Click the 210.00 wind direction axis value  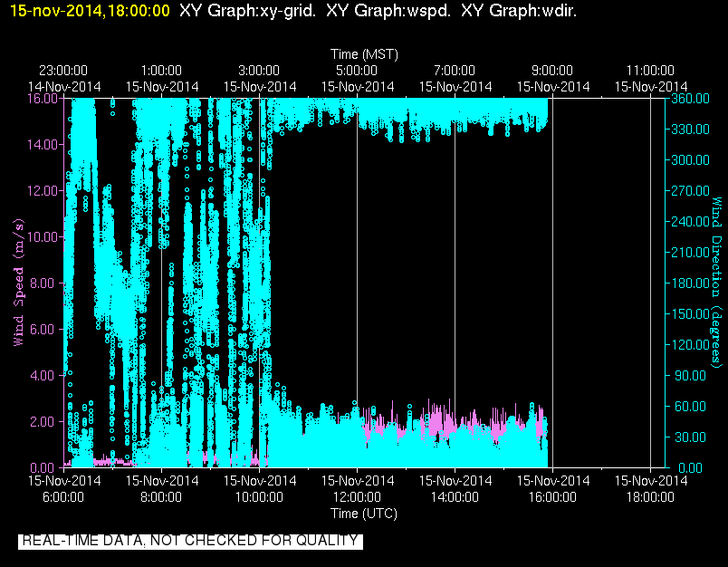click(x=690, y=252)
